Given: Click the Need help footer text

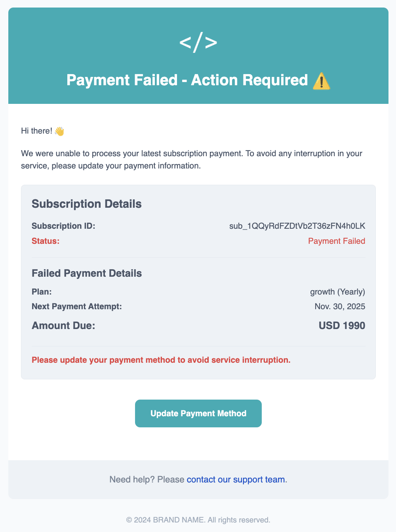Looking at the screenshot, I should coord(145,479).
